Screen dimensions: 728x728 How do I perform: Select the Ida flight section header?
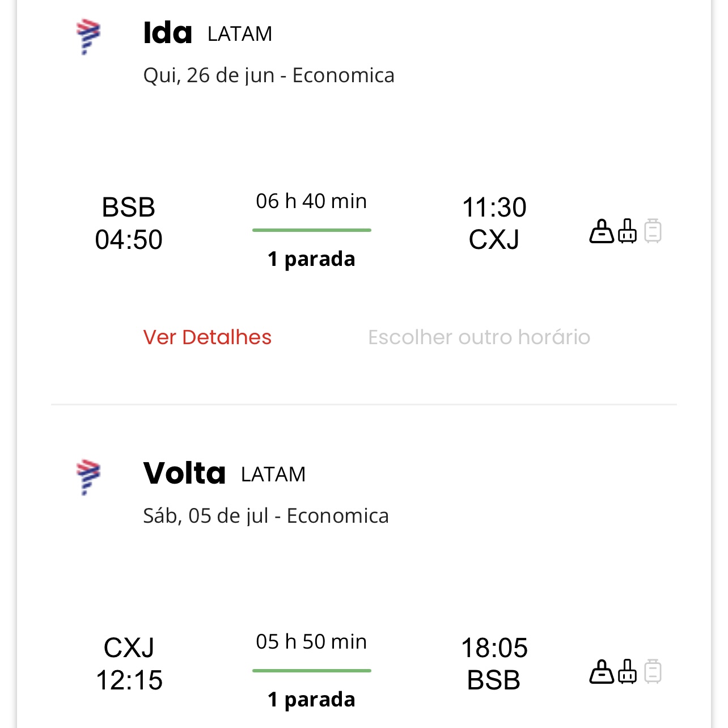(167, 32)
